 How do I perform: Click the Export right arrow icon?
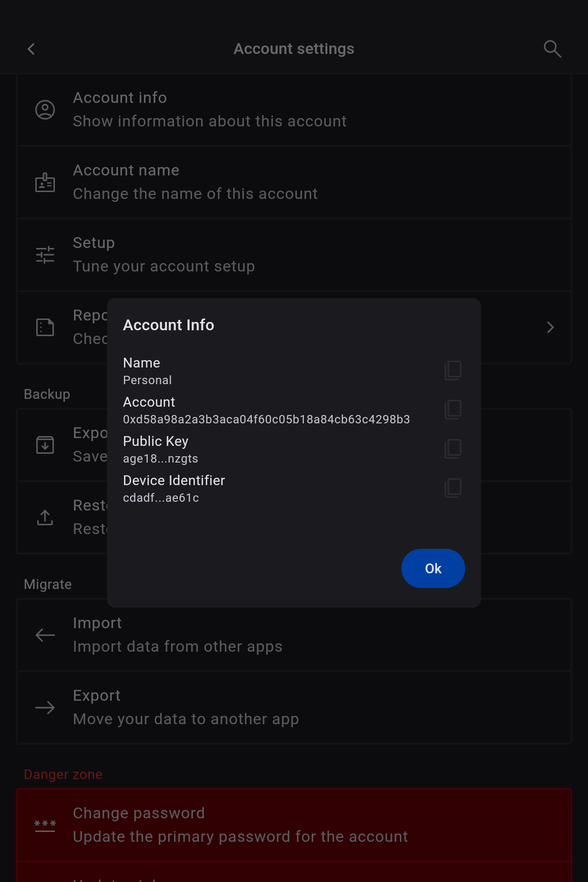tap(45, 708)
